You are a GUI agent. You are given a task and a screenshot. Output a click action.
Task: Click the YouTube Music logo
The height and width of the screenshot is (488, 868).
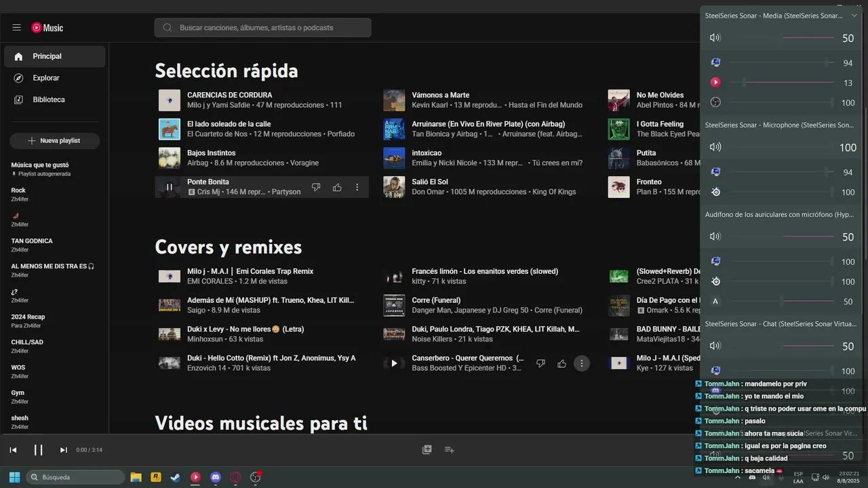pos(47,28)
